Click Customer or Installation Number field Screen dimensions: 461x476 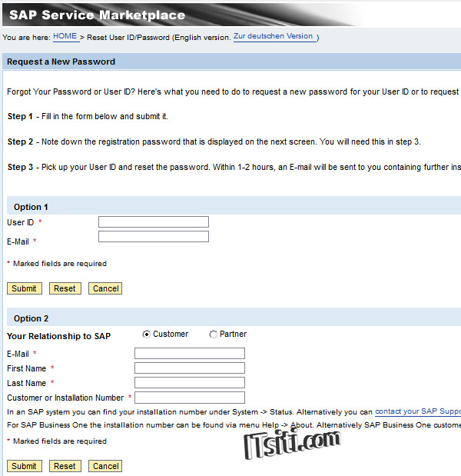coord(190,398)
